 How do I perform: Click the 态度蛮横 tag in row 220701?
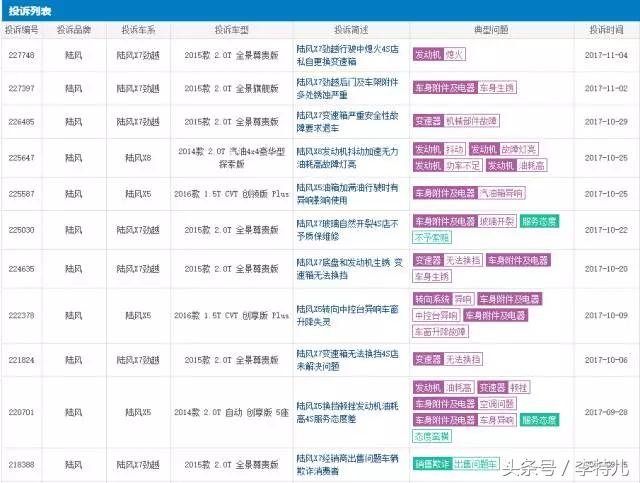pyautogui.click(x=432, y=436)
